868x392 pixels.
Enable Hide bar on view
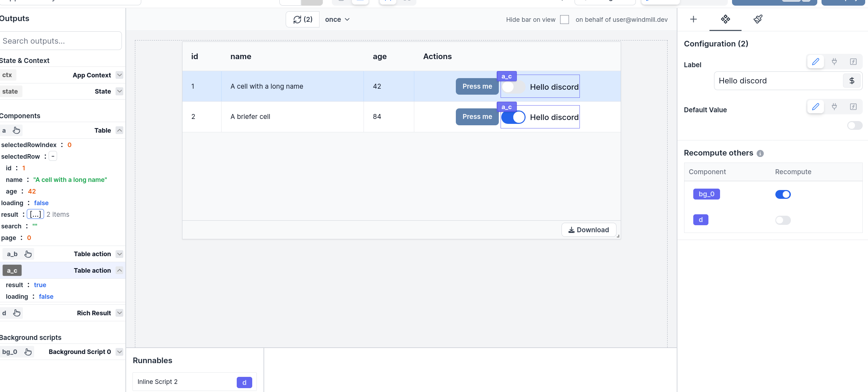point(565,20)
